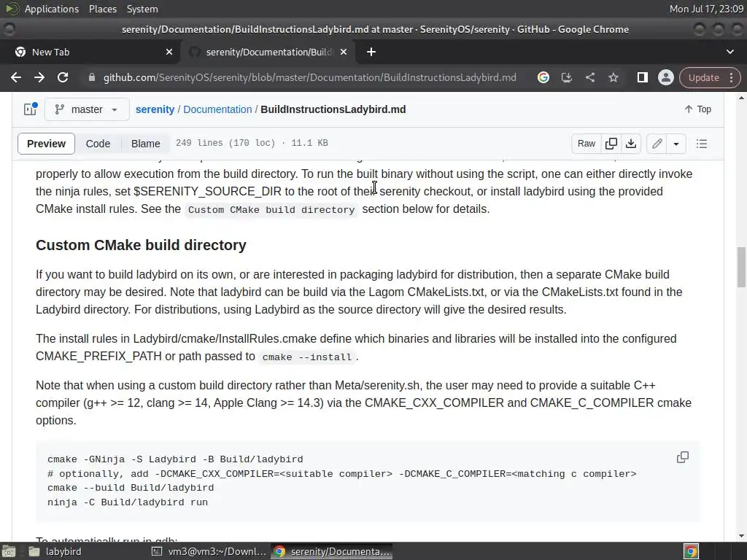Viewport: 747px width, 560px height.
Task: Switch to Code view
Action: click(98, 144)
